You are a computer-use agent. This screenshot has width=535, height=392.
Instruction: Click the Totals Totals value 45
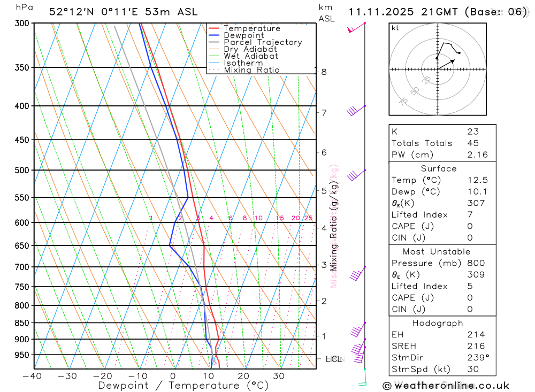(473, 143)
